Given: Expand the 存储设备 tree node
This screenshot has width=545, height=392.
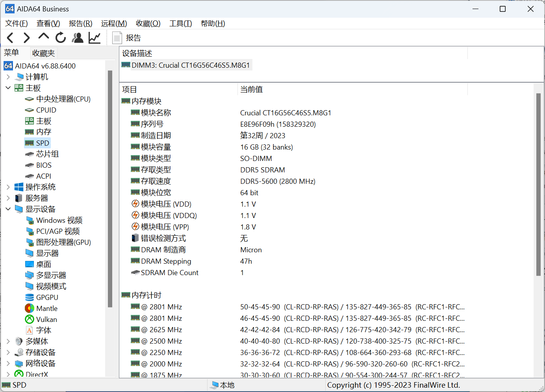Looking at the screenshot, I should 8,352.
